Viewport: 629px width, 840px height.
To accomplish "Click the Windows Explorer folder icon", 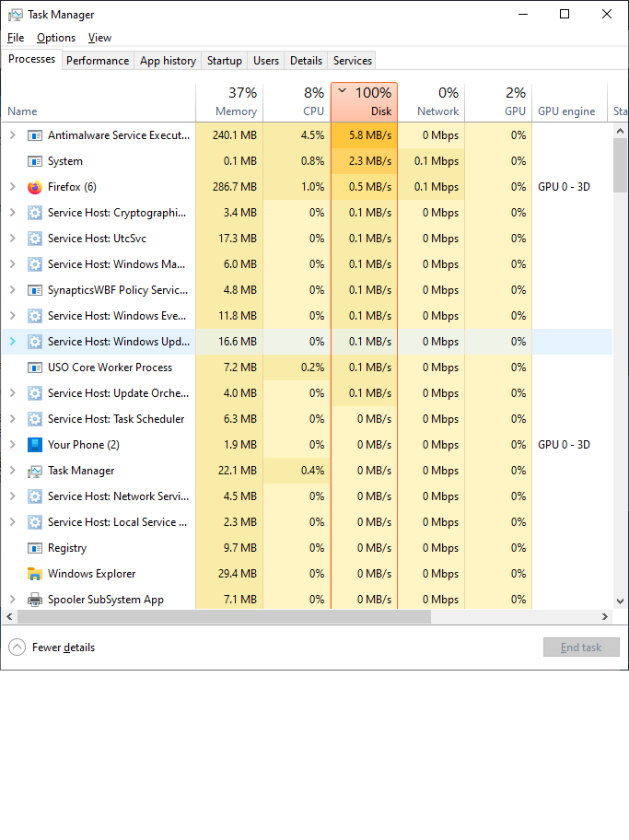I will click(35, 574).
